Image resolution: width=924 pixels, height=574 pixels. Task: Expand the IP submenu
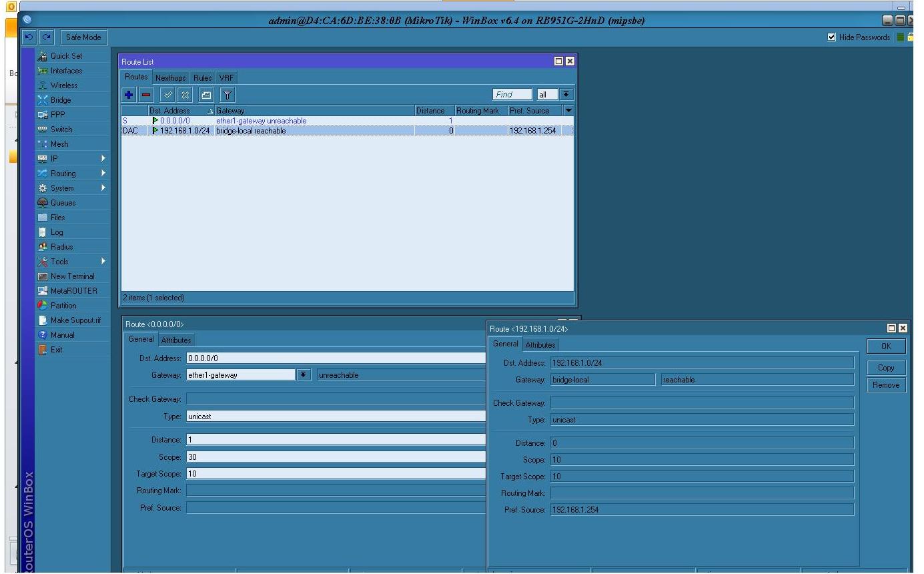(72, 159)
